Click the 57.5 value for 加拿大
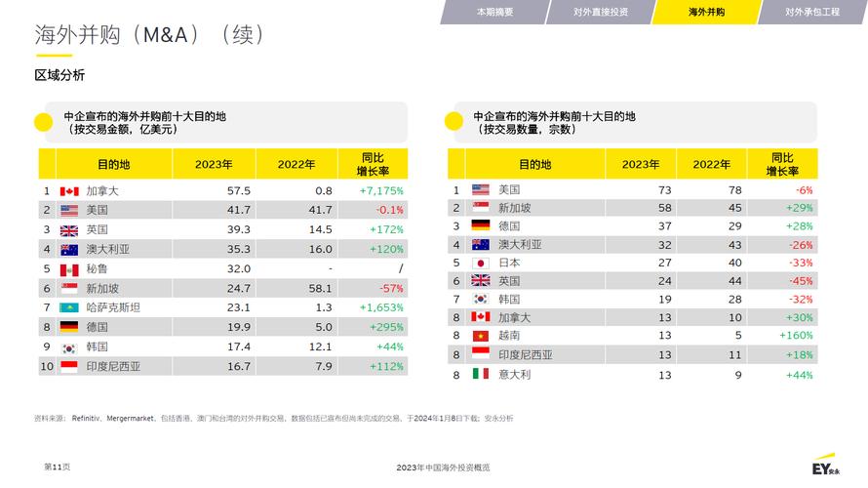Image resolution: width=868 pixels, height=488 pixels. pyautogui.click(x=239, y=191)
